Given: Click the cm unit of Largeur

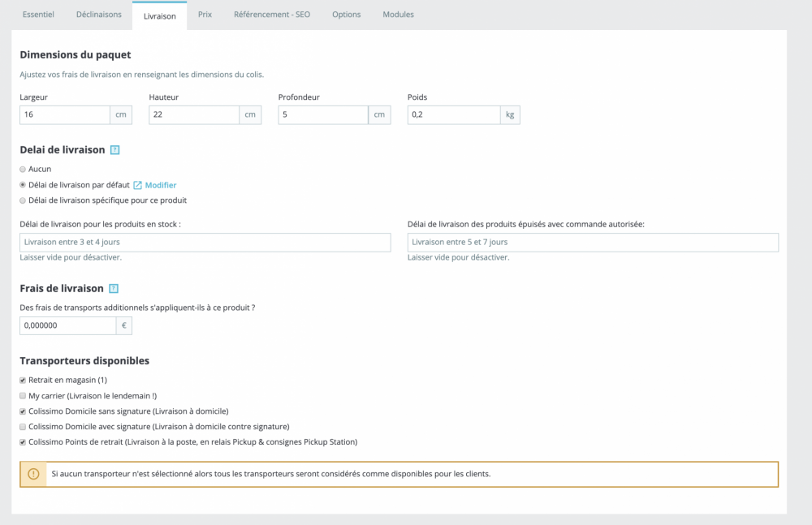Looking at the screenshot, I should (x=121, y=115).
